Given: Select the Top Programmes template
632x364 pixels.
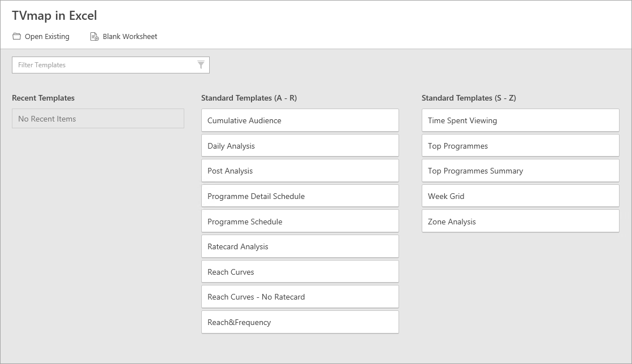Looking at the screenshot, I should 520,145.
